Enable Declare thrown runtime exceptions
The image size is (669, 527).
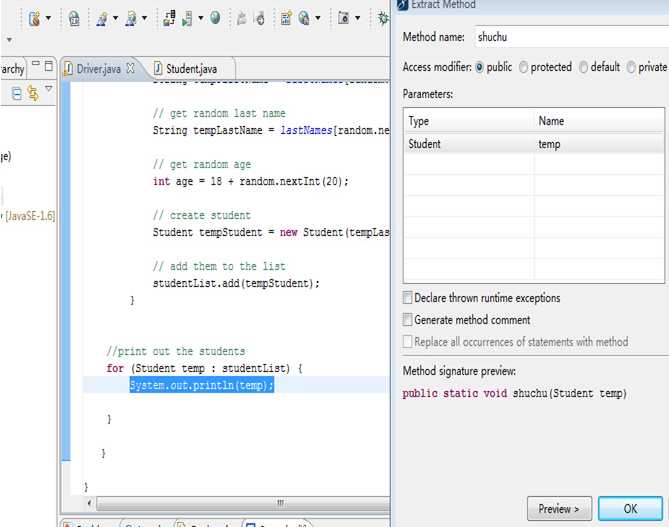[407, 298]
